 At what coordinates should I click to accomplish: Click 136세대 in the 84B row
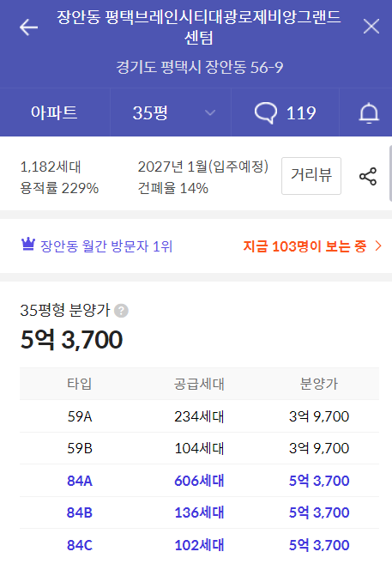pos(199,512)
